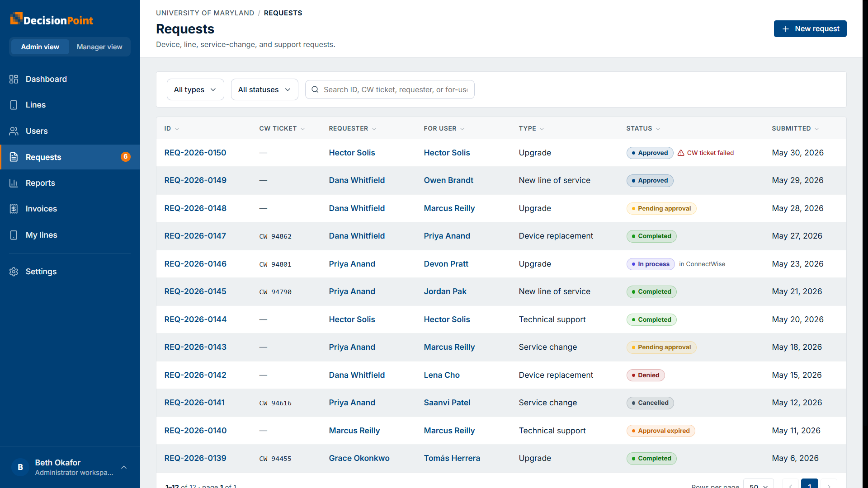
Task: Click the New request button
Action: tap(810, 29)
